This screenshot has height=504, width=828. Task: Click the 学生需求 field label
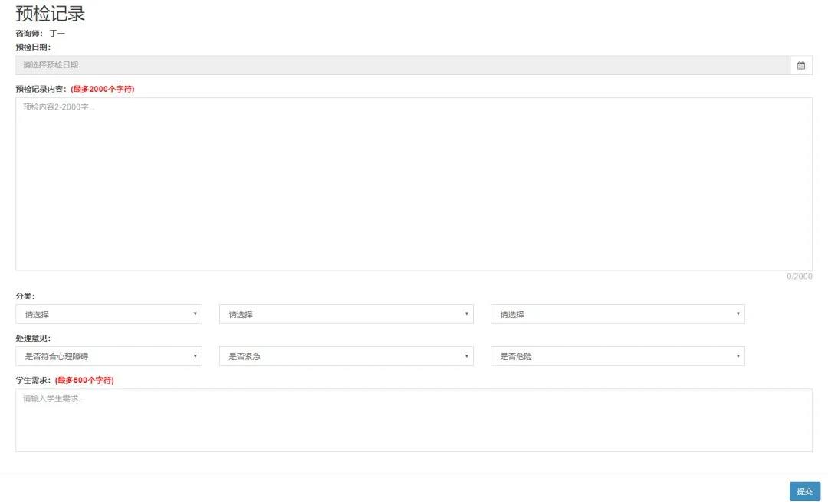(33, 381)
